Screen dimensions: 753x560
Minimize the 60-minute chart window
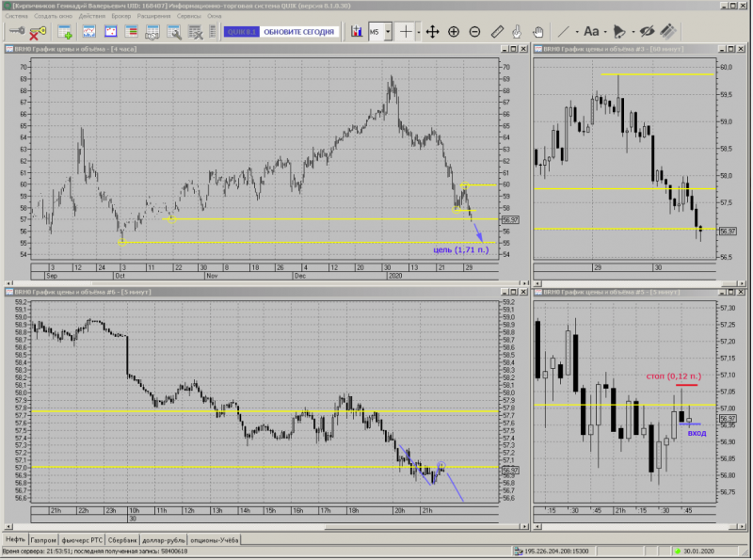(x=722, y=49)
